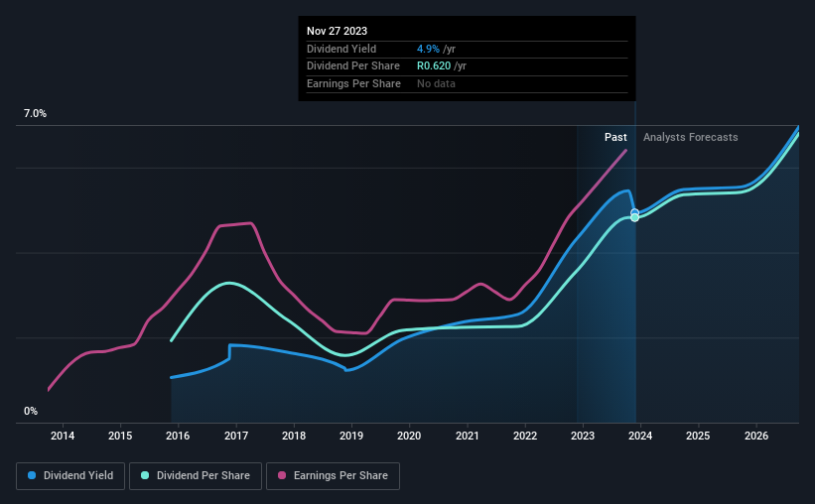Click the No data earnings value
815x504 pixels.
pyautogui.click(x=436, y=83)
